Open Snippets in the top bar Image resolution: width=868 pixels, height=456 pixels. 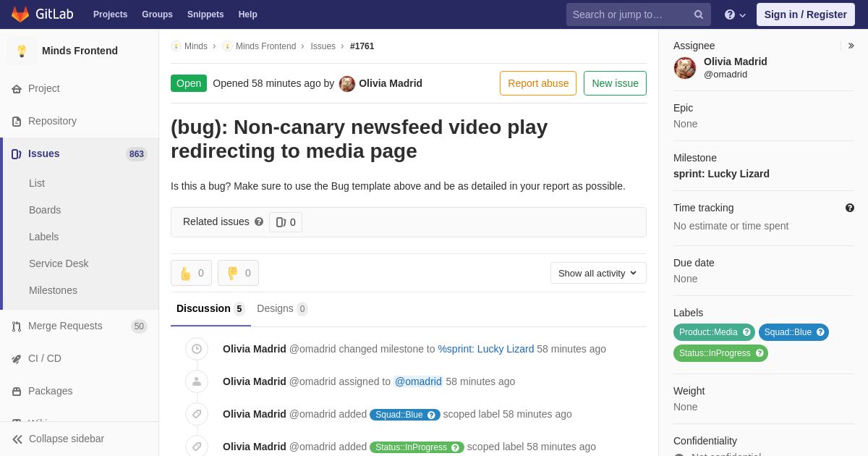click(x=205, y=14)
